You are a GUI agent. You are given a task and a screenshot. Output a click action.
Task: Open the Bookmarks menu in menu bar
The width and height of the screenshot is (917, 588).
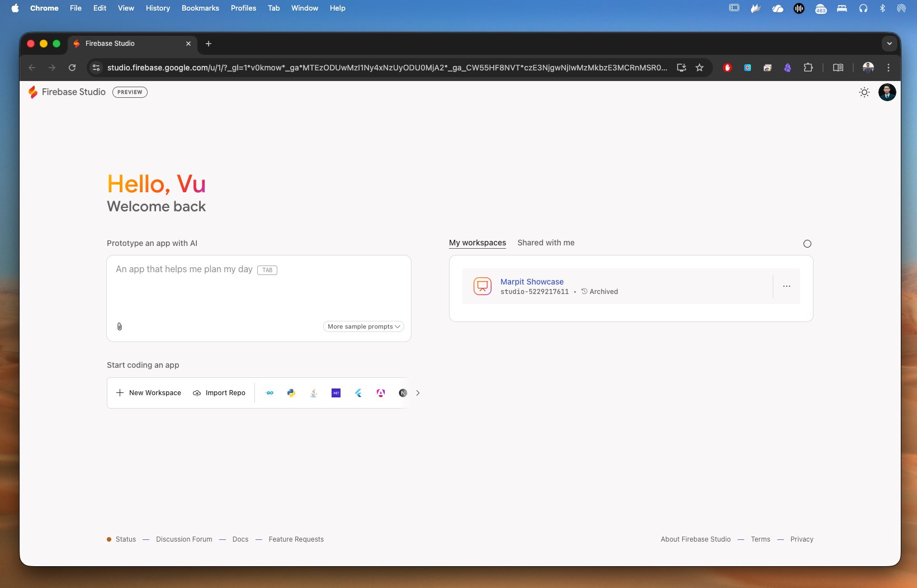(x=200, y=8)
